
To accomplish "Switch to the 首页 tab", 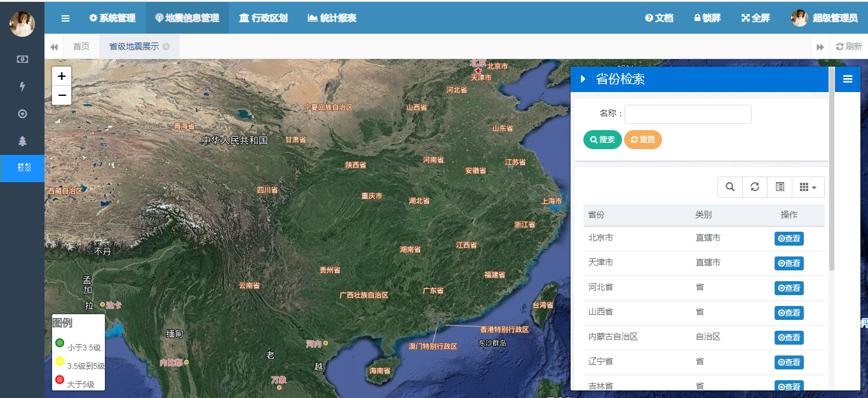I will 81,46.
